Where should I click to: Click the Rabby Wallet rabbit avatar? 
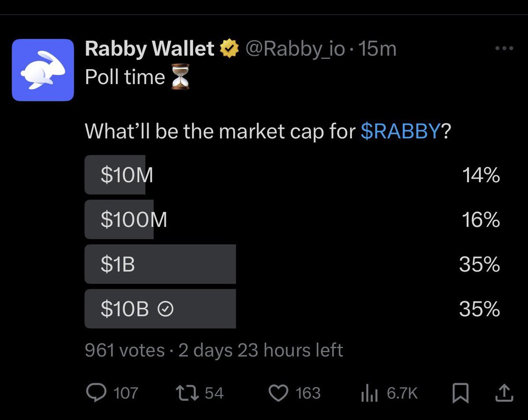pyautogui.click(x=43, y=70)
